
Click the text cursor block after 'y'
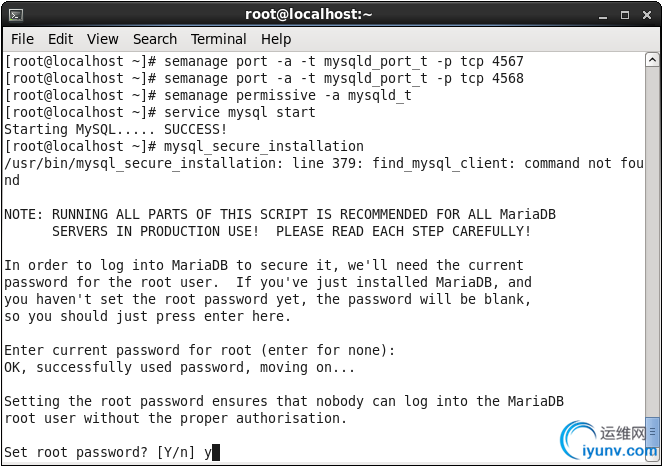point(216,452)
